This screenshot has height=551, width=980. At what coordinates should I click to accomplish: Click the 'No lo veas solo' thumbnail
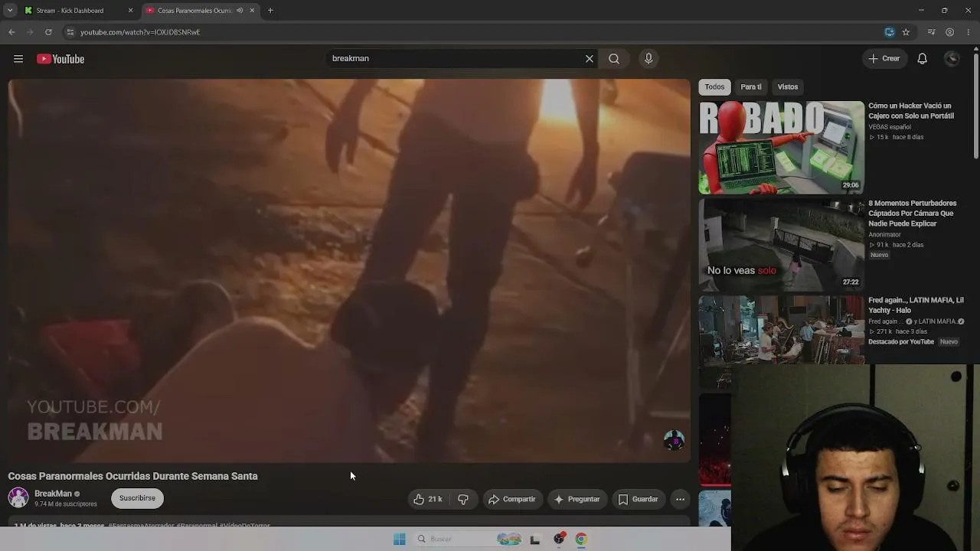(781, 245)
